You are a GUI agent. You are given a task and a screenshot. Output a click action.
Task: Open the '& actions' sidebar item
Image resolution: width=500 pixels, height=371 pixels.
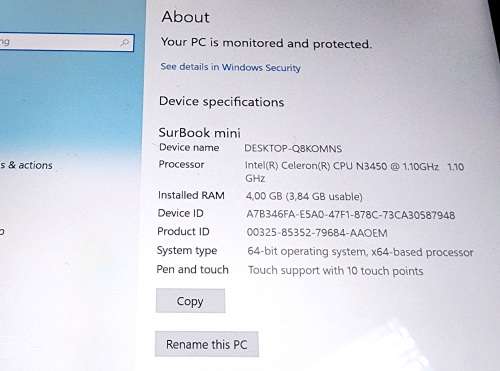click(x=26, y=165)
